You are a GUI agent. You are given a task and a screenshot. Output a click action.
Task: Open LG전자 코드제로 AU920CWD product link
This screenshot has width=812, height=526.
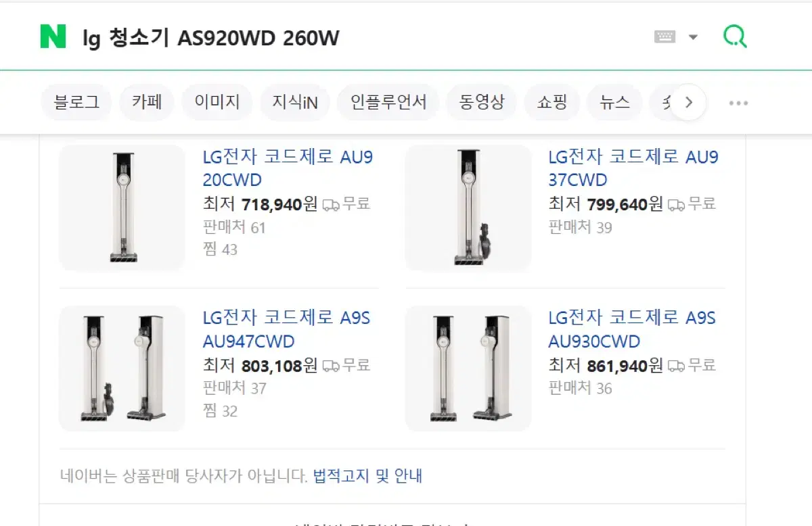pyautogui.click(x=288, y=168)
